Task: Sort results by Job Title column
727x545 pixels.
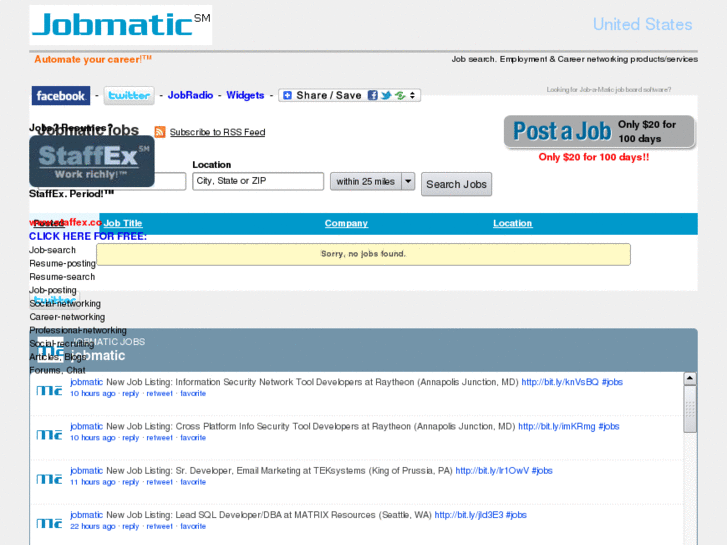Action: click(123, 223)
